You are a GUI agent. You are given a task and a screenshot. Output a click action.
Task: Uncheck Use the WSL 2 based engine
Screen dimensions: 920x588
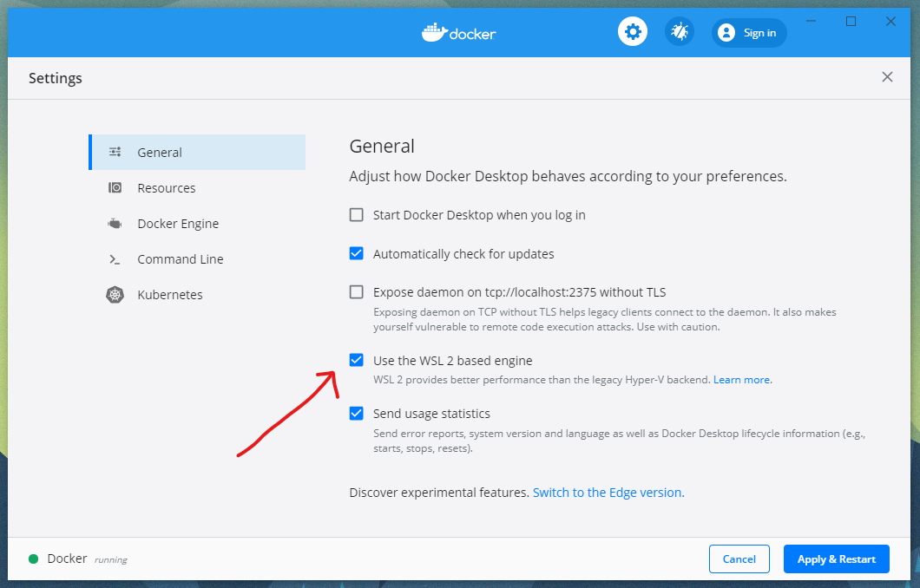coord(356,360)
